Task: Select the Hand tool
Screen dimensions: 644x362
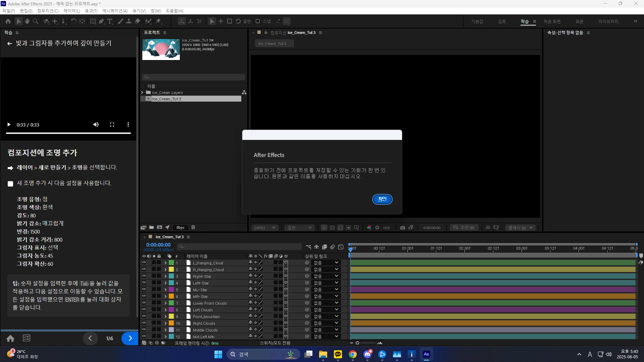Action: tap(27, 21)
